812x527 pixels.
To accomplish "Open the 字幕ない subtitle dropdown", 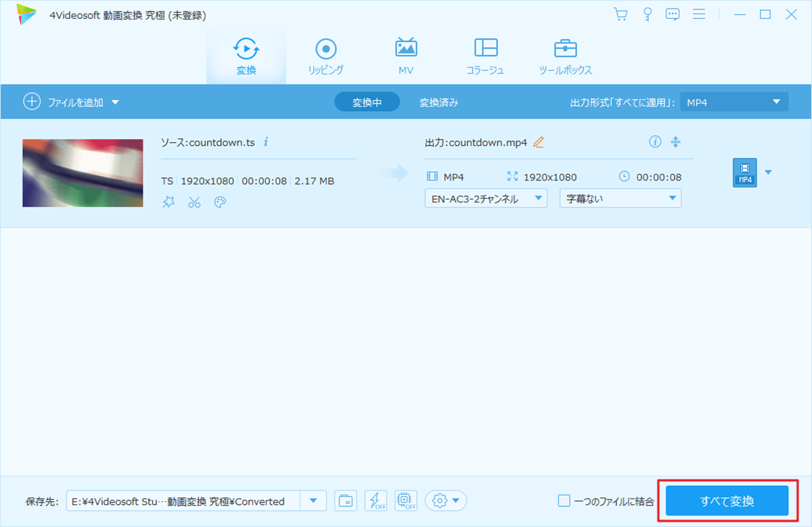I will pos(620,198).
